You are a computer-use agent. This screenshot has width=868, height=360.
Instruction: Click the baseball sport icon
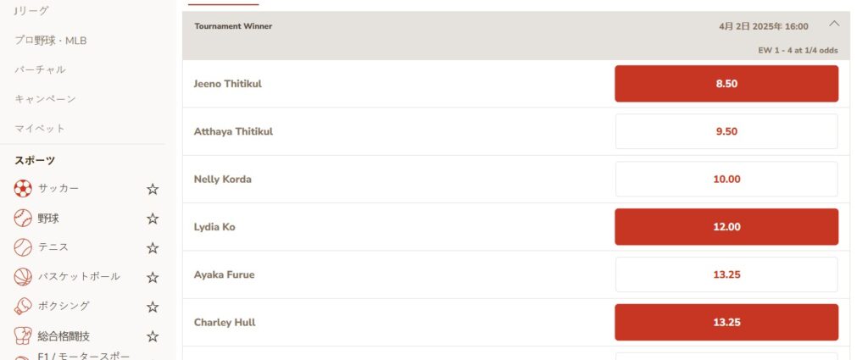coord(24,219)
